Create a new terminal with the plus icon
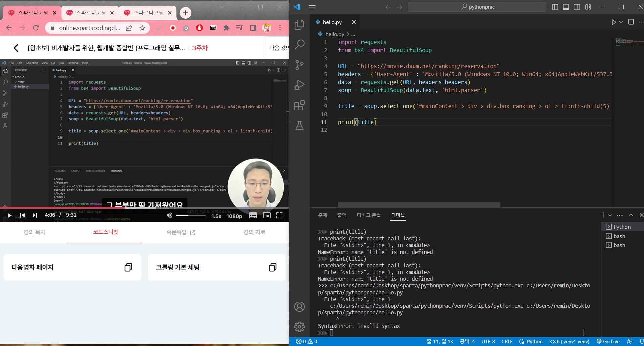The height and width of the screenshot is (346, 644). (x=603, y=215)
